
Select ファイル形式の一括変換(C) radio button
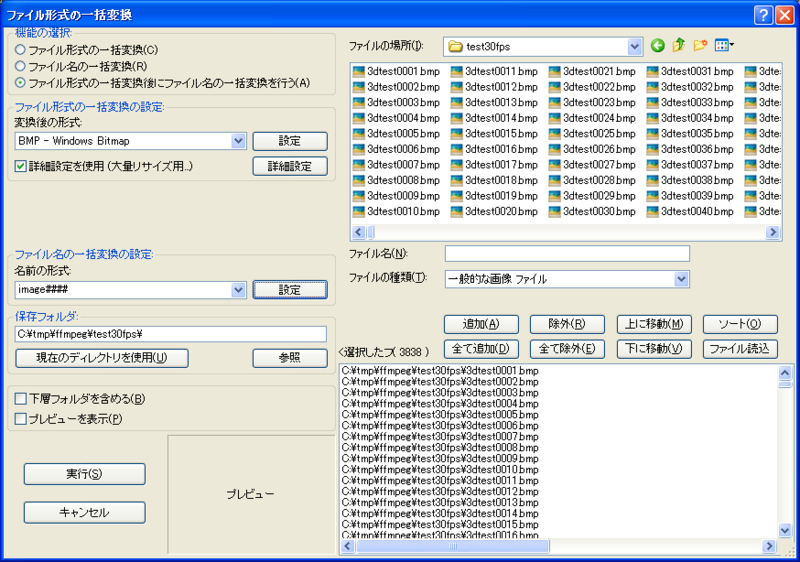pos(20,50)
